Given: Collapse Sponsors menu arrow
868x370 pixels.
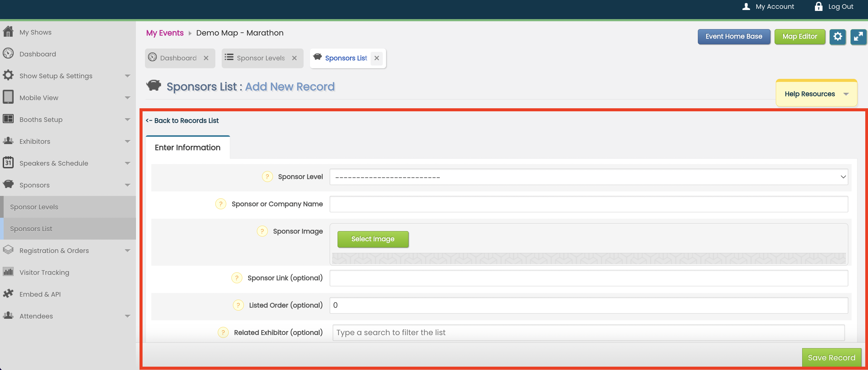Looking at the screenshot, I should click(127, 185).
